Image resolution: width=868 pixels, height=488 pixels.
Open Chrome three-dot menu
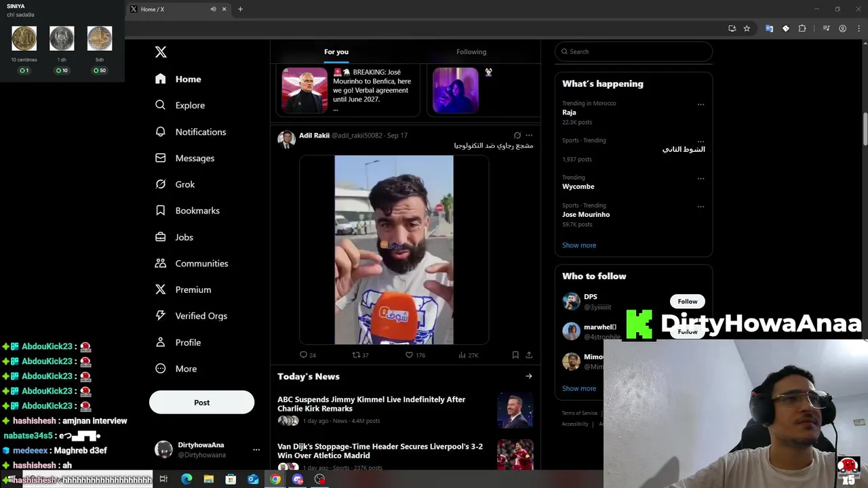(x=858, y=28)
